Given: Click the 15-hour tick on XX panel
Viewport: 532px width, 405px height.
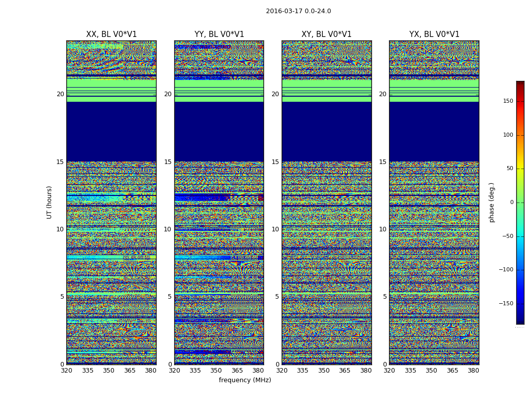Looking at the screenshot, I should [x=60, y=161].
